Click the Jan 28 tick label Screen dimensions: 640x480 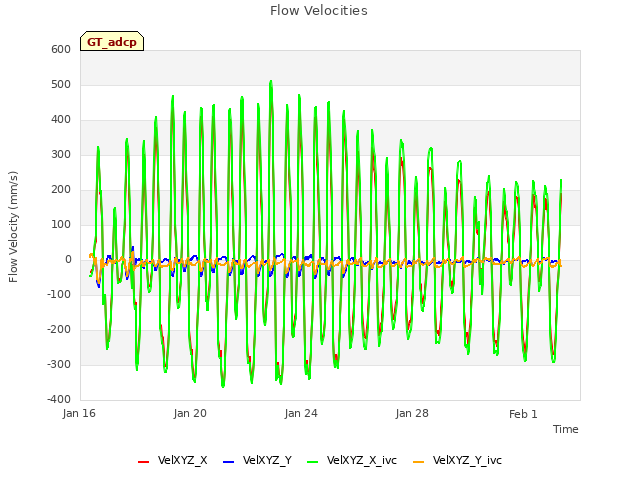coord(412,413)
